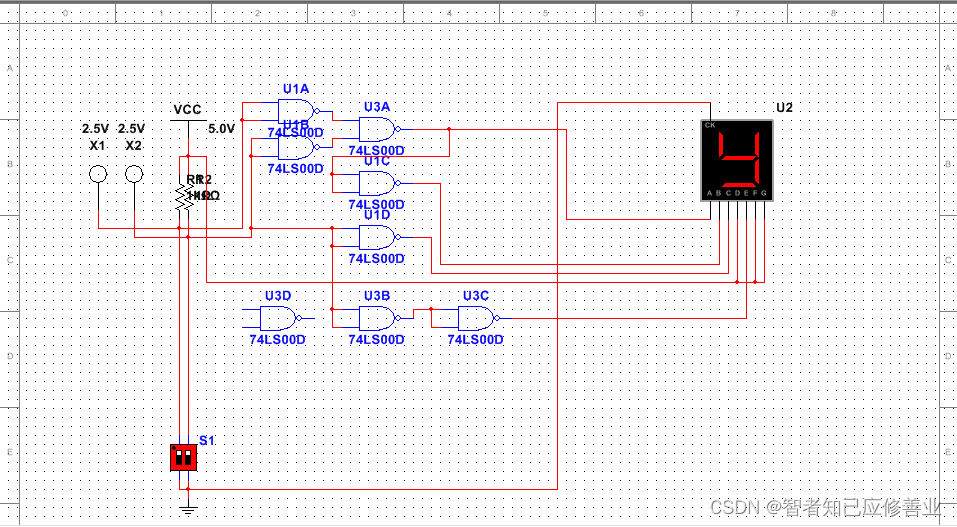This screenshot has height=527, width=957.
Task: Toggle the S1 DIP switch
Action: (x=183, y=457)
